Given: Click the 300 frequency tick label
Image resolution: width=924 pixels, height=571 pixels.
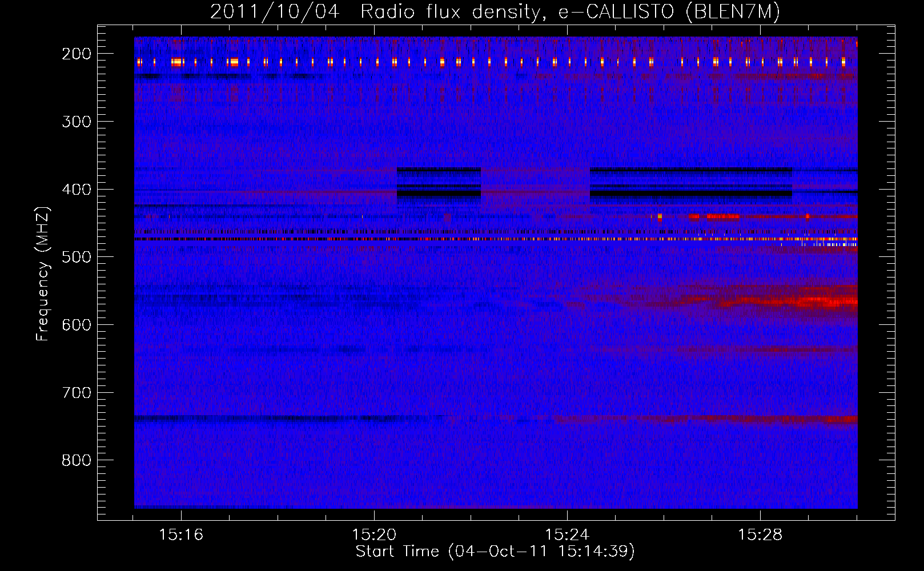Looking at the screenshot, I should 77,121.
